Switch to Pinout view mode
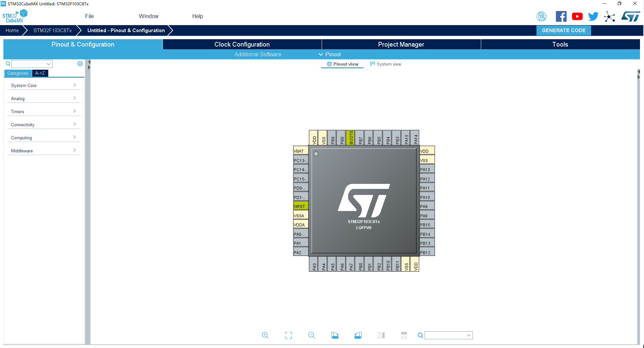644x348 pixels. (x=342, y=64)
